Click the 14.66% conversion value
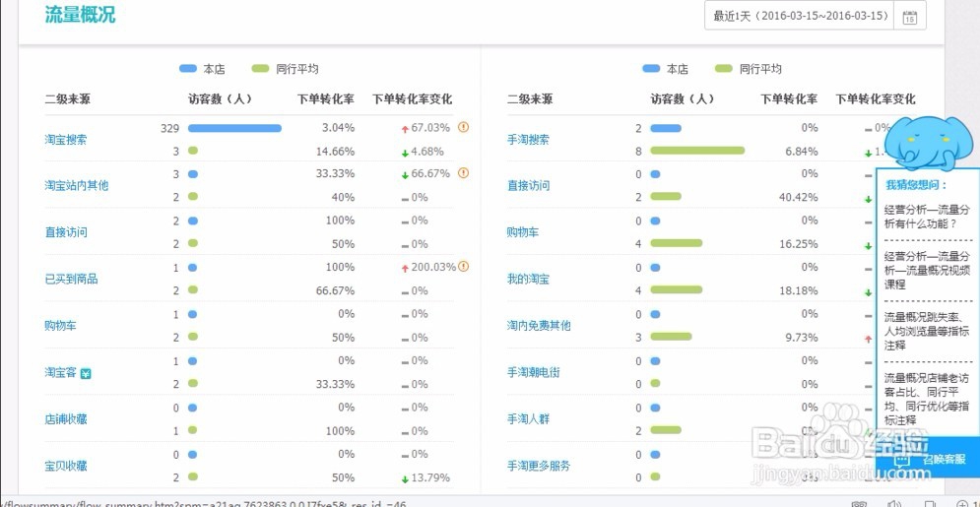Viewport: 980px width, 507px height. pyautogui.click(x=335, y=151)
